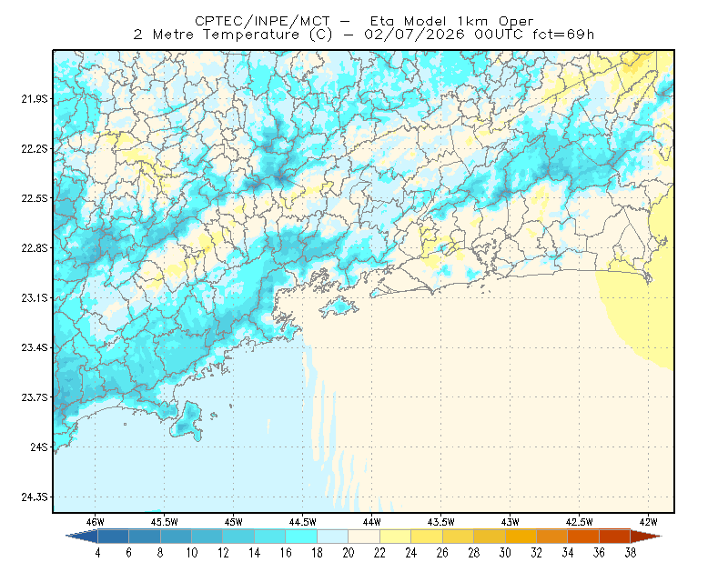Click the 22.2S latitude label
Image resolution: width=728 pixels, height=562 pixels.
point(35,148)
